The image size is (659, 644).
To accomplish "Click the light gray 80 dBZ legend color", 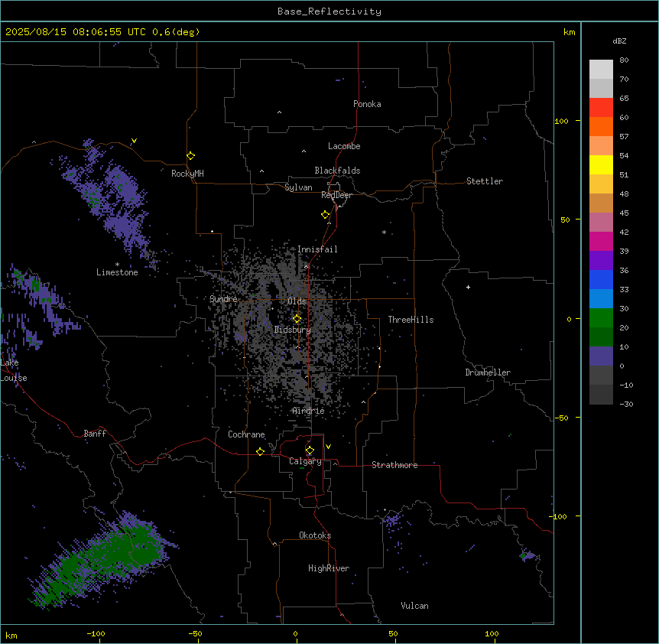I will [x=601, y=70].
